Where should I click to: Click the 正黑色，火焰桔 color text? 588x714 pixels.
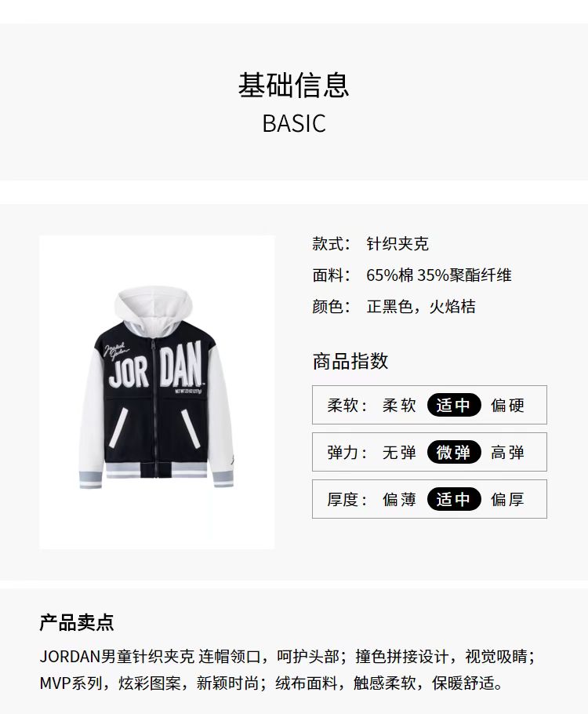click(x=421, y=307)
